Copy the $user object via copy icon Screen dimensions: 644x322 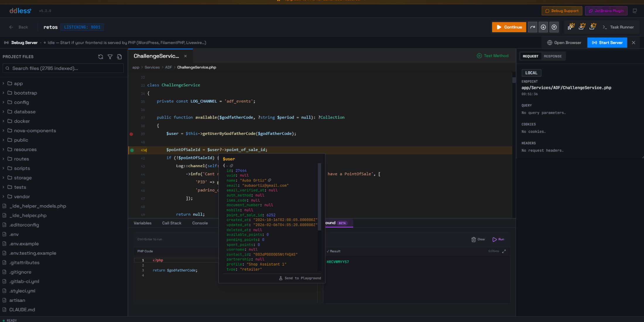click(231, 166)
